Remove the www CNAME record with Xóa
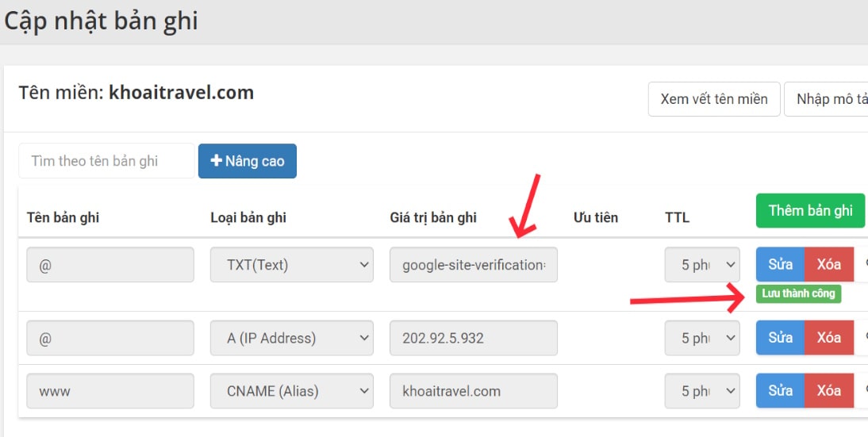The width and height of the screenshot is (868, 437). tap(828, 391)
